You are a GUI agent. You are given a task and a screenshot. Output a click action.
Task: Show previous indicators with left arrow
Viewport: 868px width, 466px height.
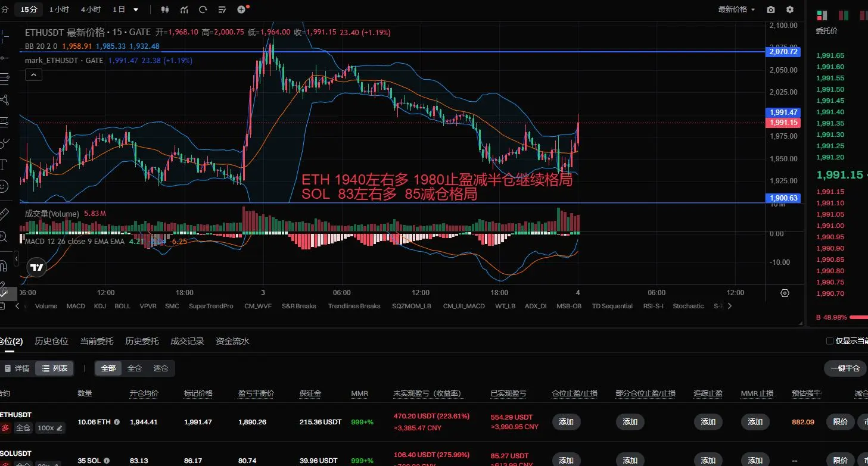(x=17, y=306)
